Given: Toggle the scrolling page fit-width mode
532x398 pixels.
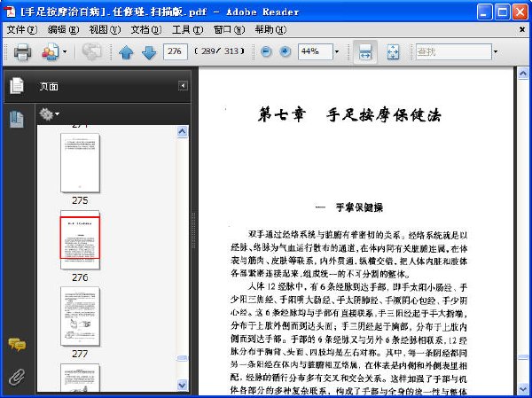Looking at the screenshot, I should point(365,52).
